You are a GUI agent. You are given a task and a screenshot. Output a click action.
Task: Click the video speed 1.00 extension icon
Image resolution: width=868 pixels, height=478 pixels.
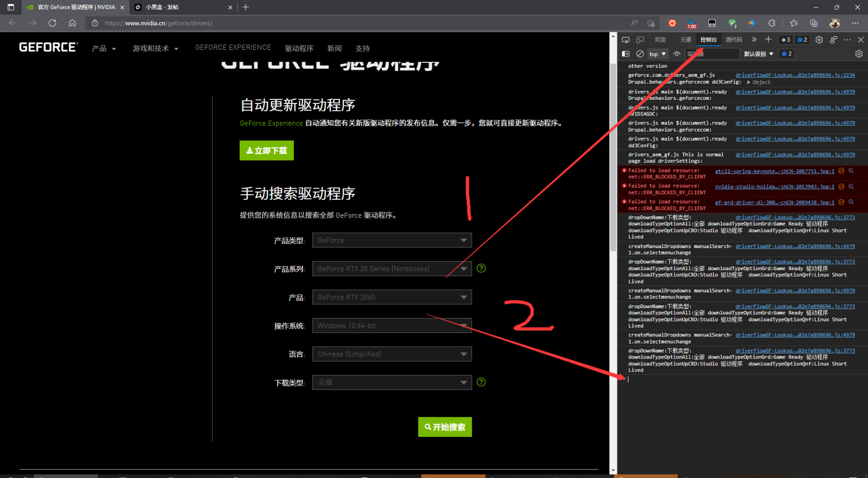coord(692,24)
